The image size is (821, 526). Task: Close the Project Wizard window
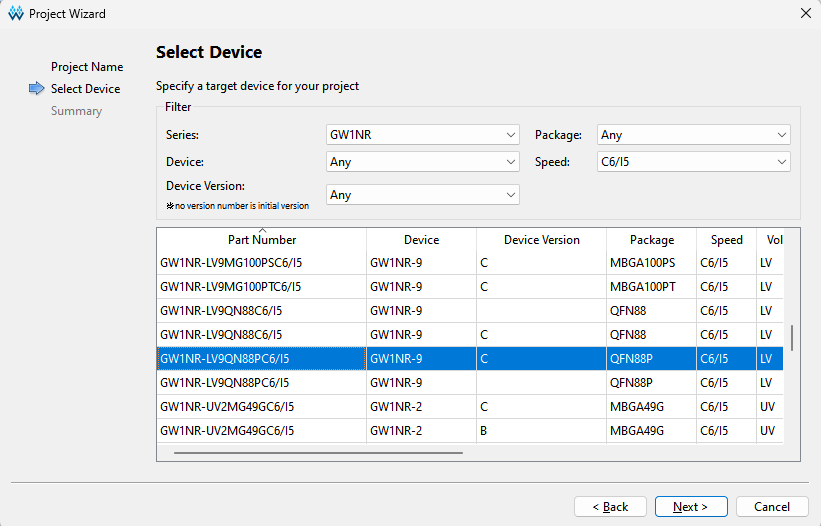coord(805,14)
